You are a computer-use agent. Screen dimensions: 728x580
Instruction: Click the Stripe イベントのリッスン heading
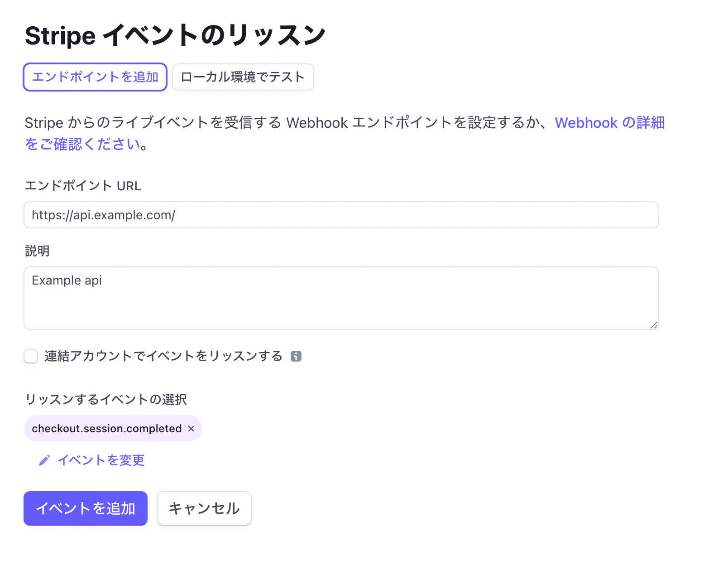coord(175,35)
